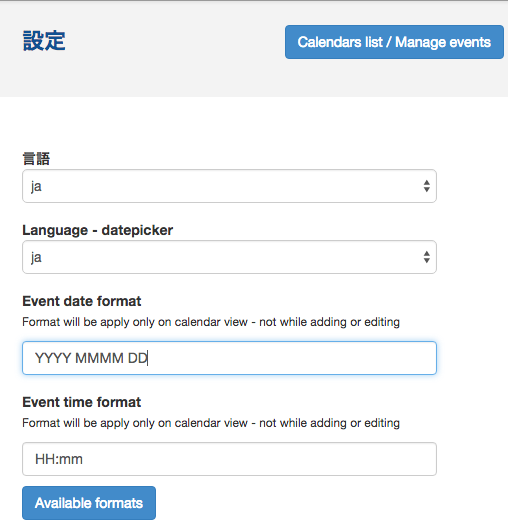Click the MMMM text in date format field
This screenshot has width=508, height=531.
99,358
